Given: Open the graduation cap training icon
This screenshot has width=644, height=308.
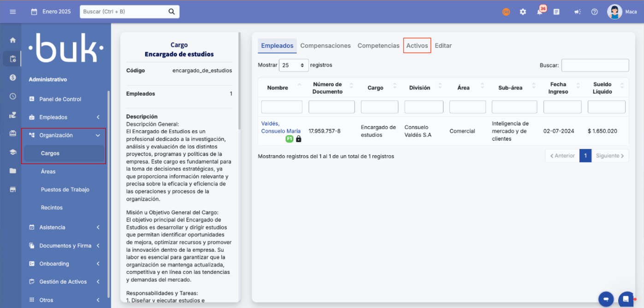Looking at the screenshot, I should 12,152.
